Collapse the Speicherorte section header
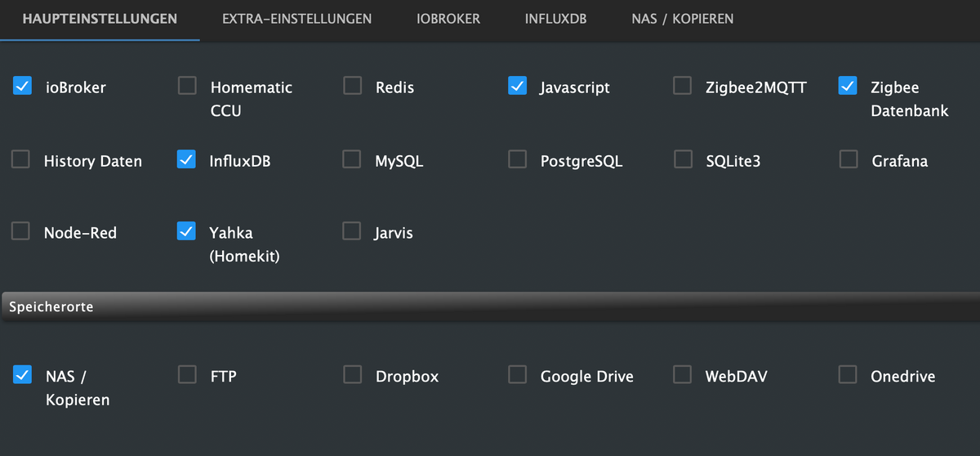This screenshot has width=980, height=456. 490,306
